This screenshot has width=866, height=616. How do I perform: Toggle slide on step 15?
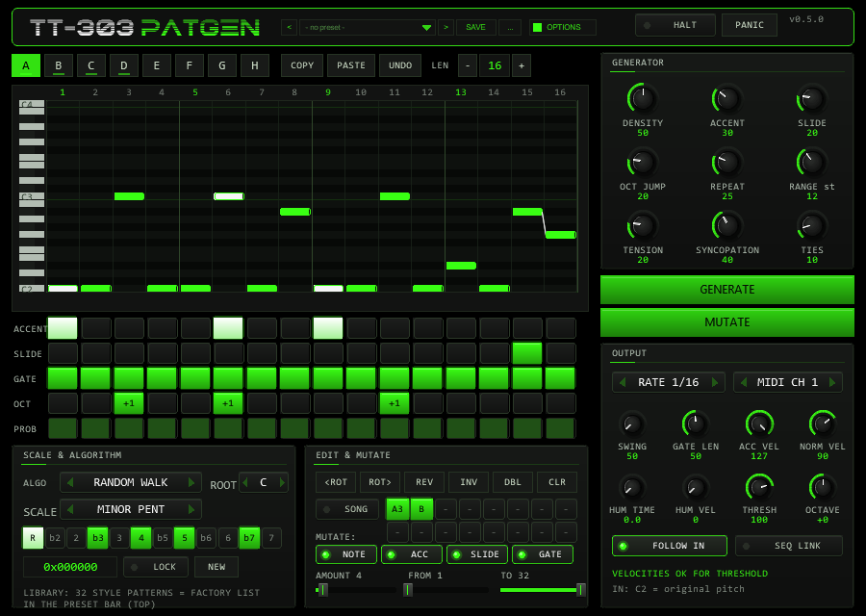(x=527, y=353)
